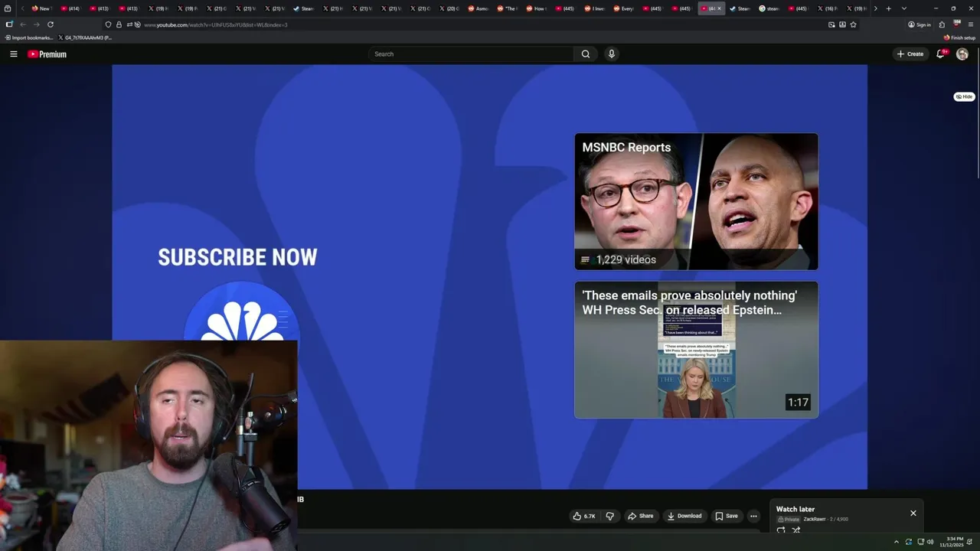Save the video to playlist
980x551 pixels.
pos(727,516)
